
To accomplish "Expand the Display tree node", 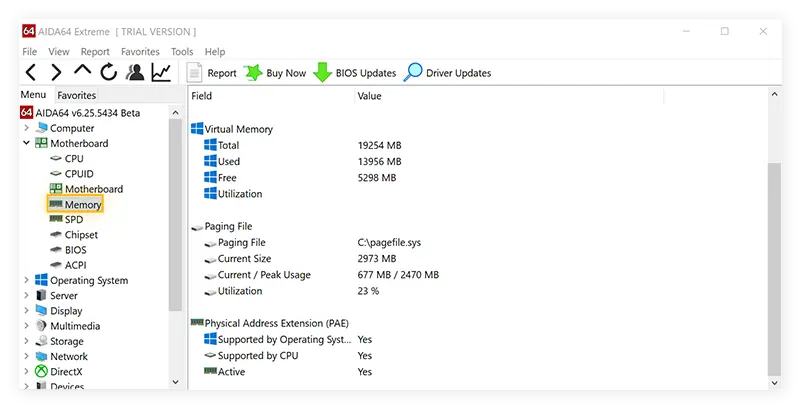I will 27,311.
